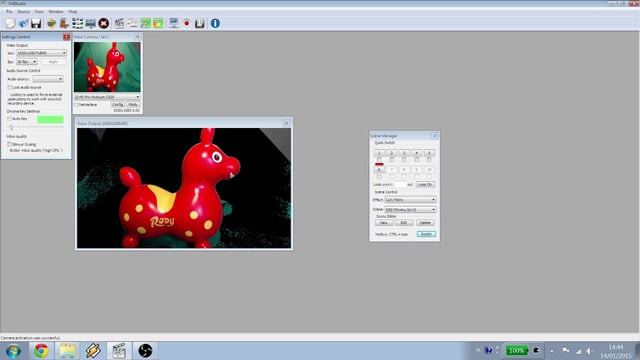
Task: Open the Winamp lightning taskbar icon
Action: (93, 351)
